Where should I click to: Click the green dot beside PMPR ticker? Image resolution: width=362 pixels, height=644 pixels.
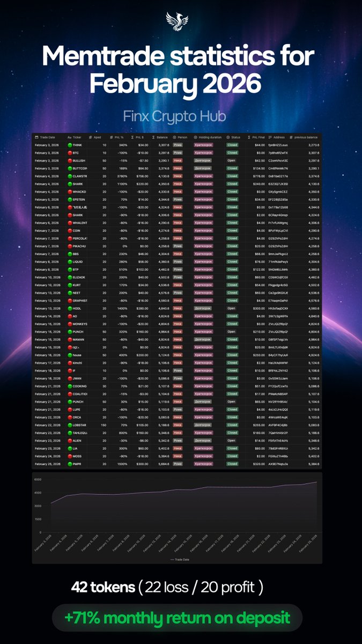70,464
